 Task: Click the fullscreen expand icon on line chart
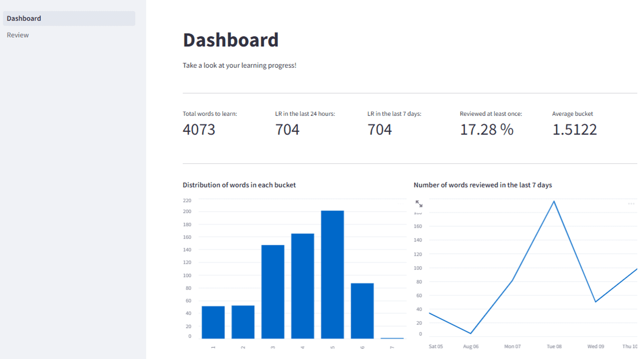point(419,204)
